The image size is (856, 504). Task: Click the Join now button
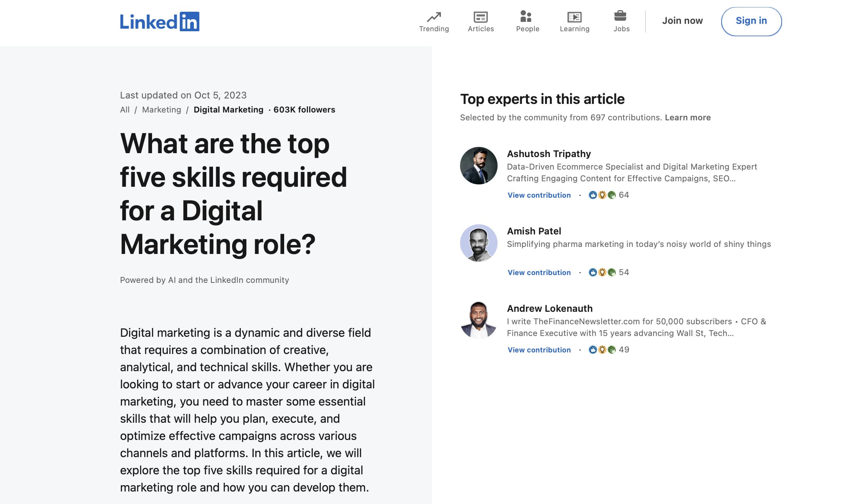coord(682,21)
